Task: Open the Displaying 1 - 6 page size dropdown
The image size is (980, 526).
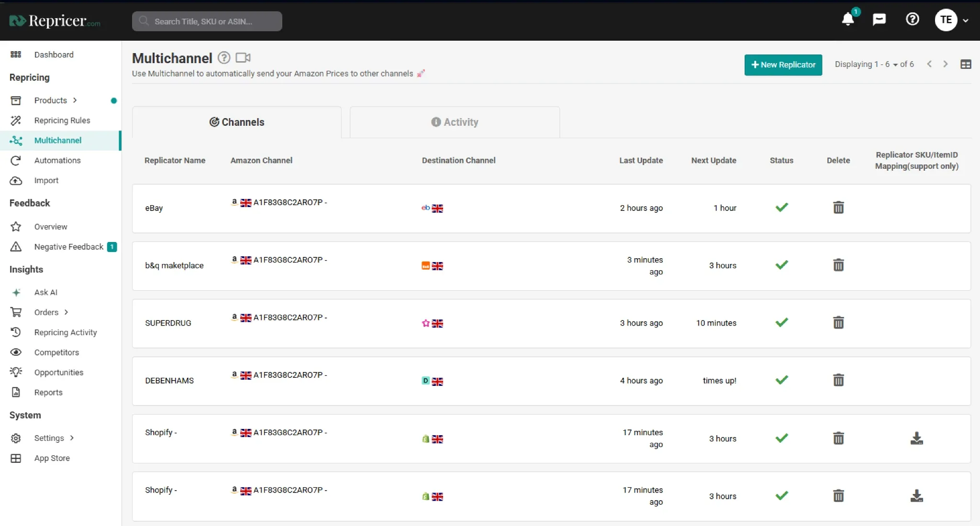Action: (874, 64)
